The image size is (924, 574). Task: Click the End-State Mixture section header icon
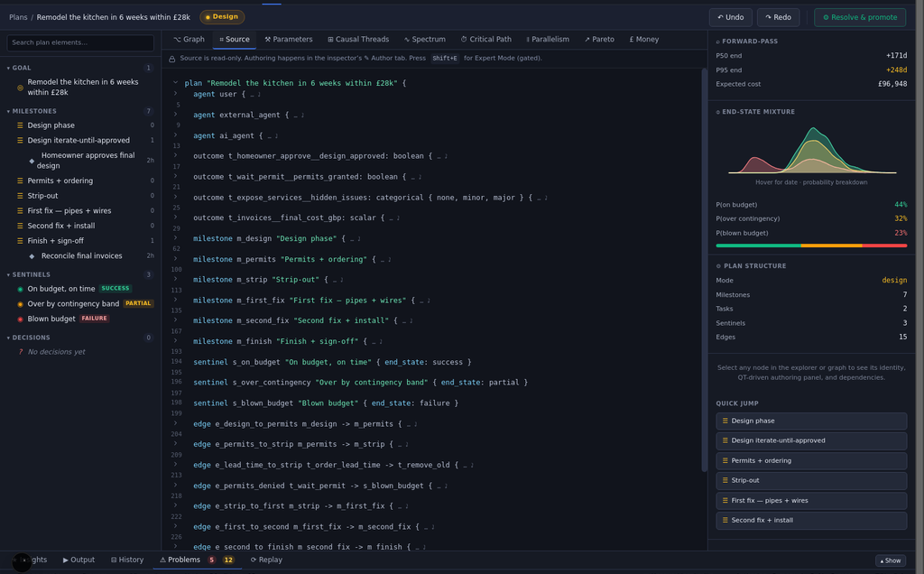[717, 112]
